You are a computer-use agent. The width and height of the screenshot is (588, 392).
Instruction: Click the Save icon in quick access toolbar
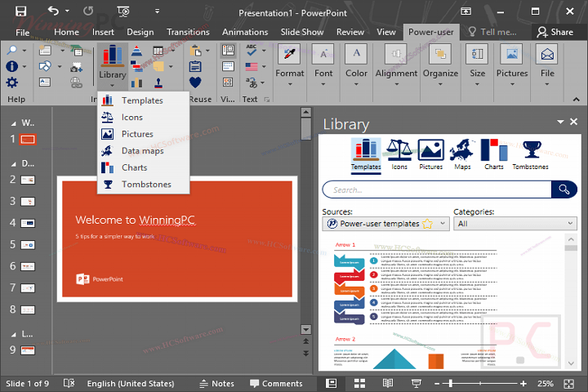21,11
